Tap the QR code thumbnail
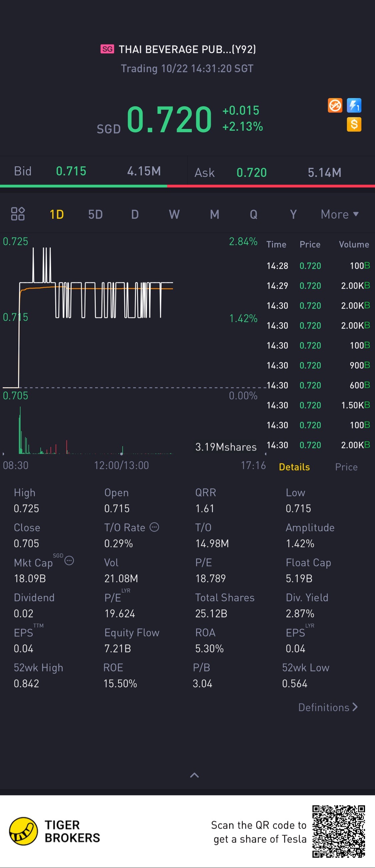Viewport: 375px width, 868px height. [339, 831]
